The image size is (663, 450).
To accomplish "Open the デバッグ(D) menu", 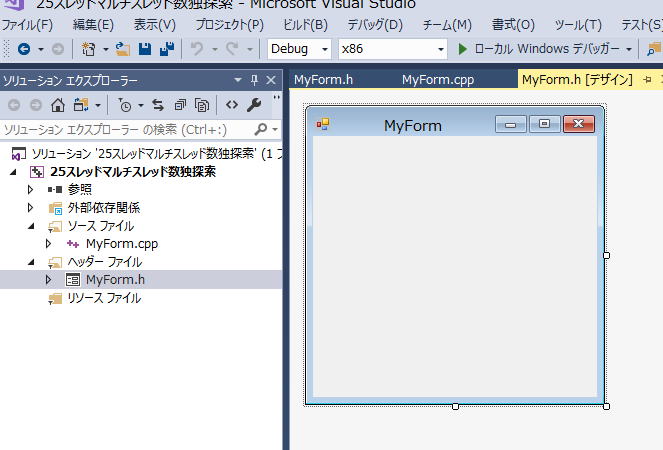I will point(375,25).
